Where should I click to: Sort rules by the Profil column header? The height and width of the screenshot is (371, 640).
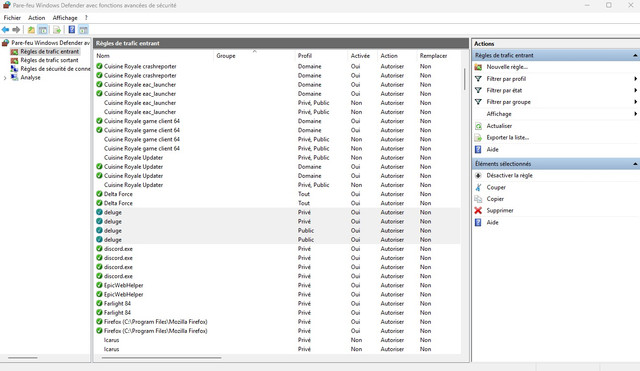(x=321, y=56)
